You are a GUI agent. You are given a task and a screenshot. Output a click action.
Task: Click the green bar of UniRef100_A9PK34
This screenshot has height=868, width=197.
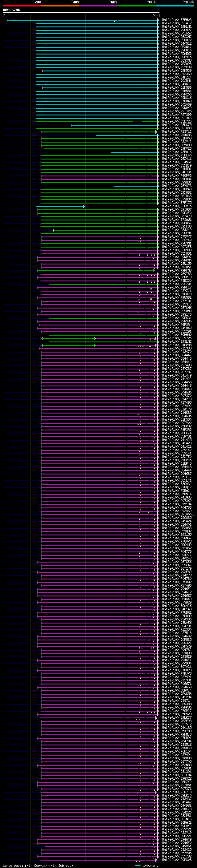coord(104,318)
